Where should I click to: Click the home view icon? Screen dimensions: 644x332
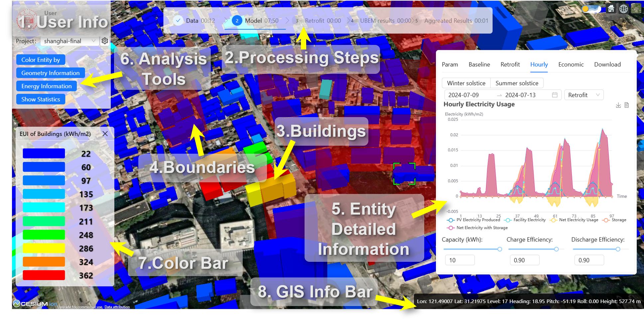(x=611, y=9)
